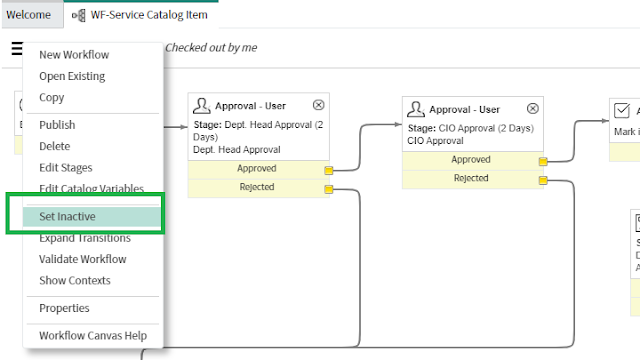This screenshot has height=360, width=640.
Task: Click the 'Stage: Dept. Head Approval (2 Days)' text
Action: pyautogui.click(x=258, y=131)
